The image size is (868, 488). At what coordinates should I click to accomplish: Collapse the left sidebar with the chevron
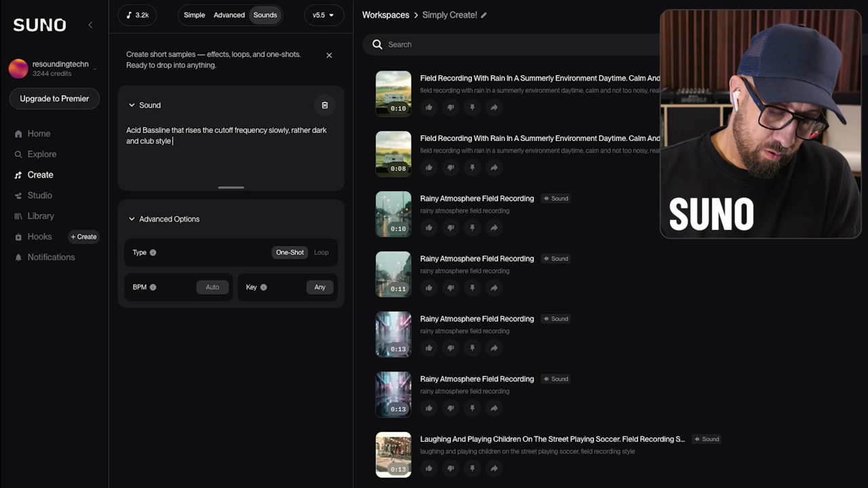91,25
